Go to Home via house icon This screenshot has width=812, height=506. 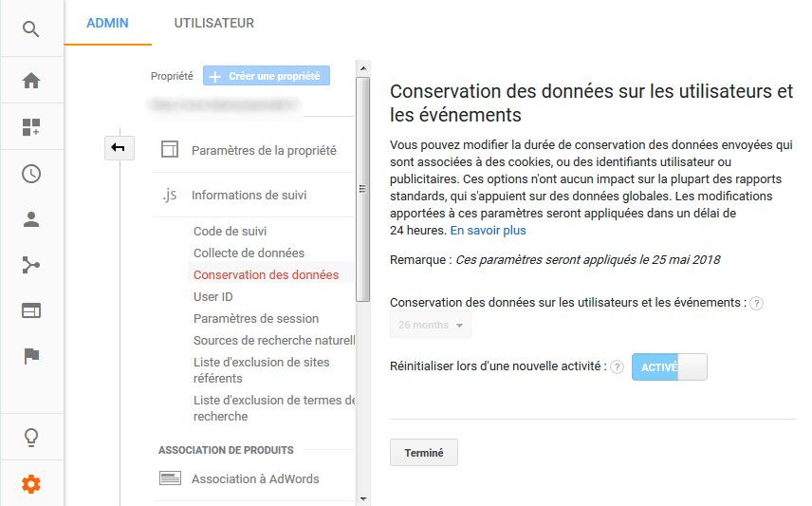(31, 81)
